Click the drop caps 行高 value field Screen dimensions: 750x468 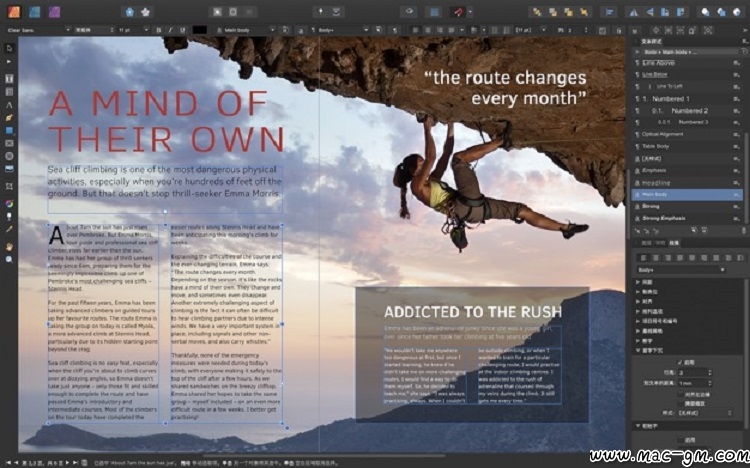(695, 372)
